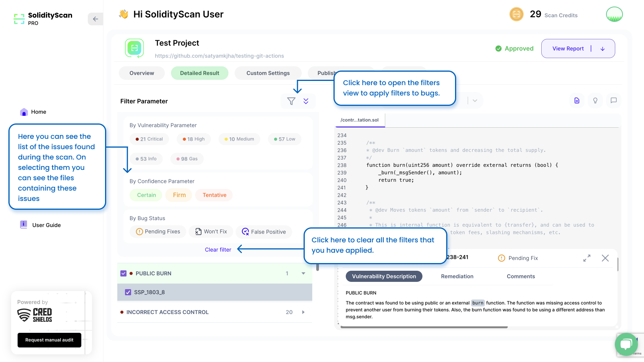Collapse the PUBLIC BURN issue group
This screenshot has width=644, height=362.
(303, 273)
